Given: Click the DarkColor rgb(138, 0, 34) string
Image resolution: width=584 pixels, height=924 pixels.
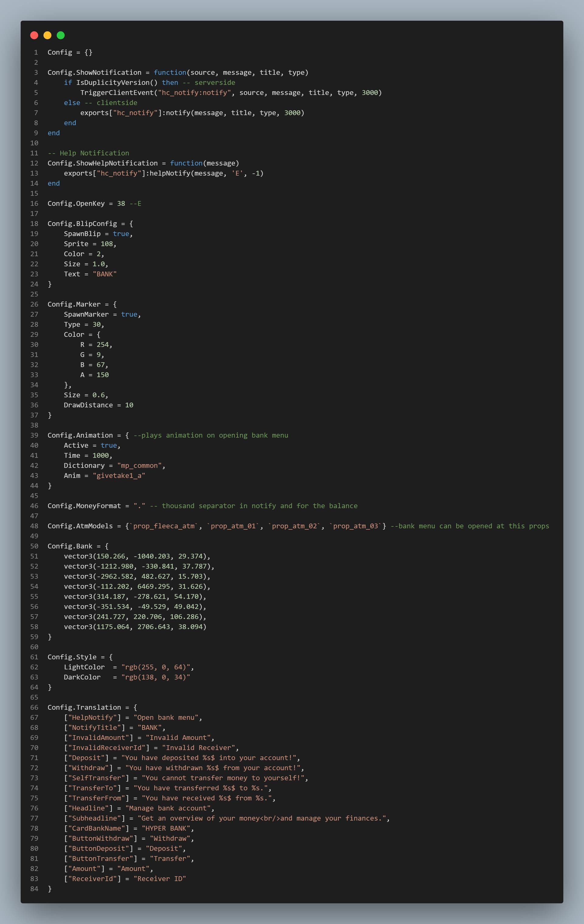Looking at the screenshot, I should (x=155, y=677).
